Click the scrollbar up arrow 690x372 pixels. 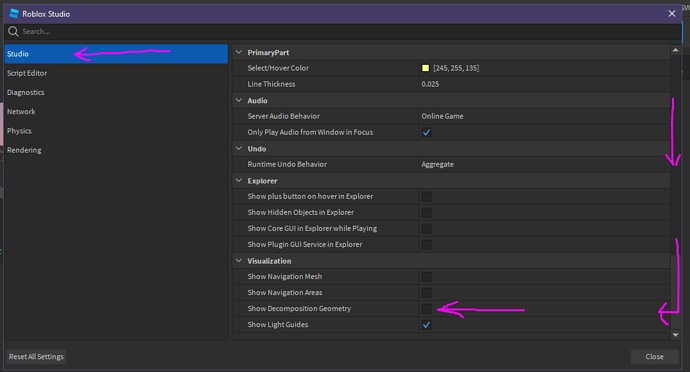pos(675,50)
